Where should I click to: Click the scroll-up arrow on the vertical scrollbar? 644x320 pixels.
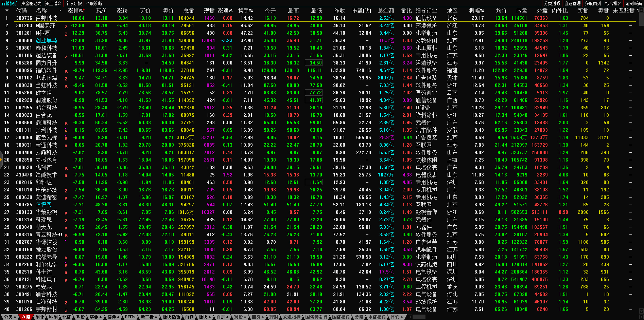click(641, 11)
